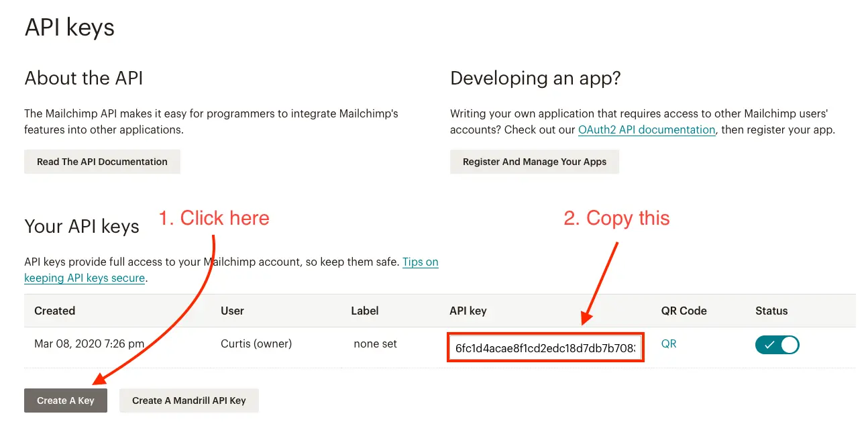Click the Created column header
868x426 pixels.
tap(54, 311)
